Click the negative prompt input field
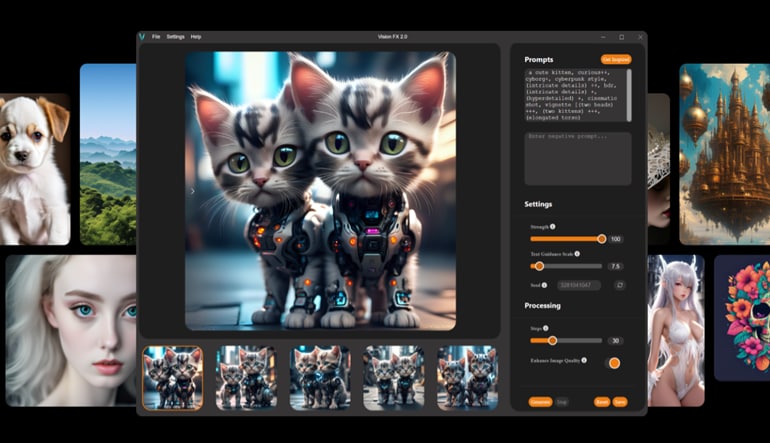The height and width of the screenshot is (443, 770). click(x=578, y=158)
